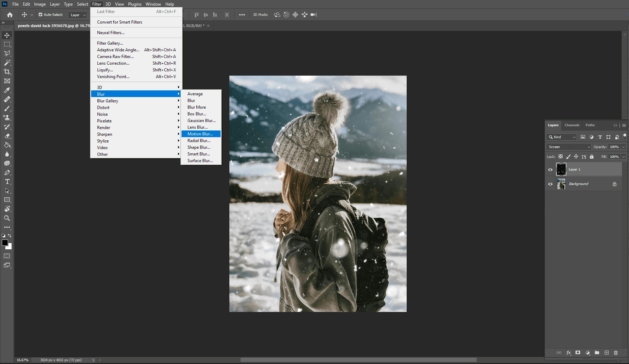Toggle the Auto-Select checkbox
The height and width of the screenshot is (364, 629).
(x=40, y=15)
